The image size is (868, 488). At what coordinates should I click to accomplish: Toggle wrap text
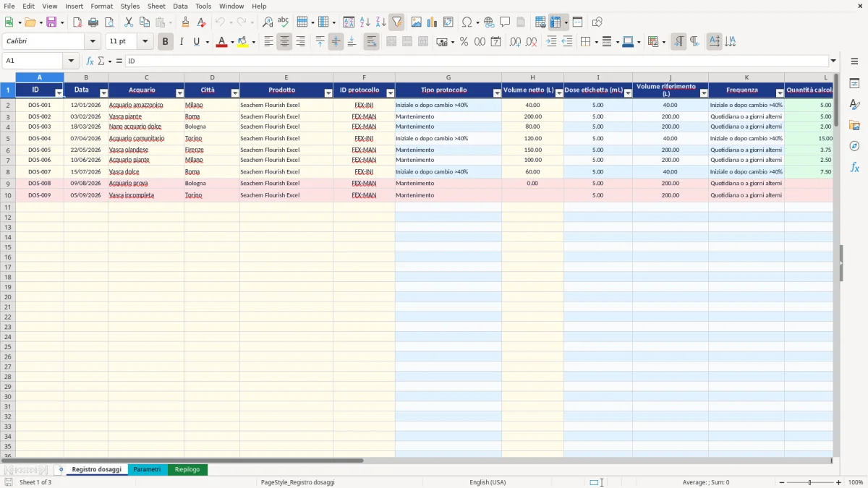pyautogui.click(x=372, y=42)
